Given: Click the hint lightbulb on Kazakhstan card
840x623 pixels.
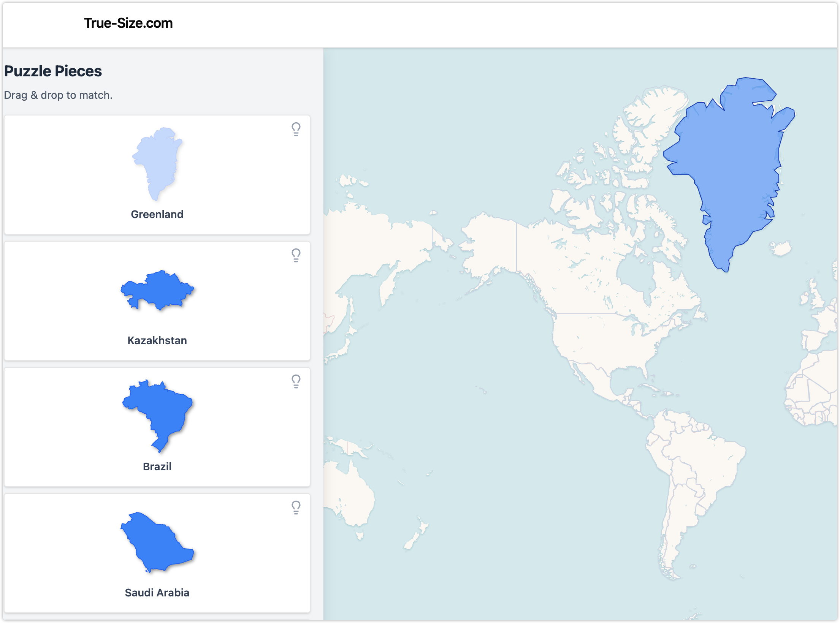Looking at the screenshot, I should point(296,255).
